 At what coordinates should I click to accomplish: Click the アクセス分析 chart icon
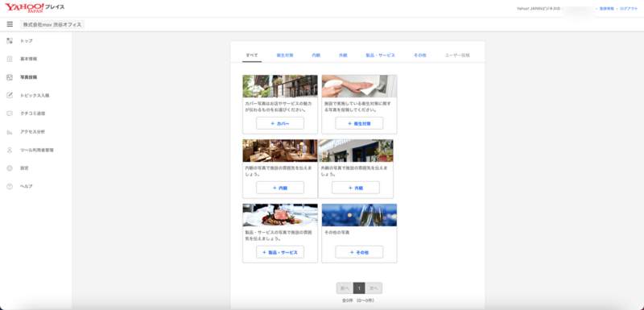(10, 132)
